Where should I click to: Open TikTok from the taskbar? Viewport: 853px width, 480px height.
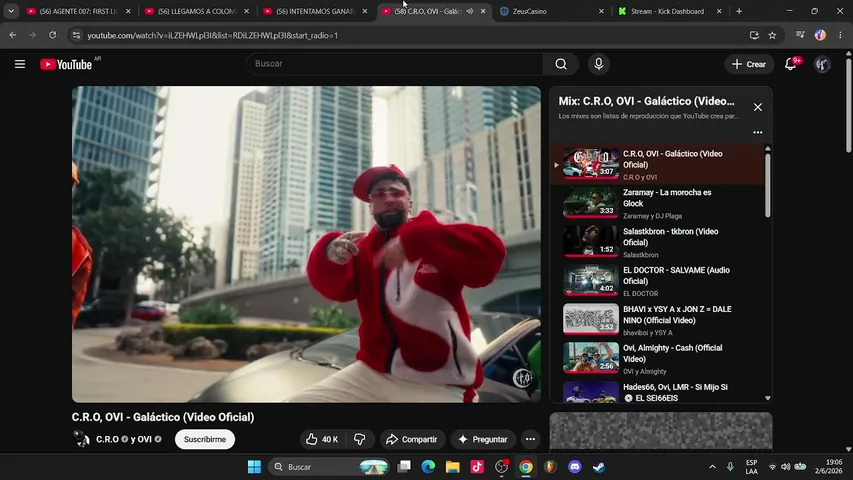(x=477, y=467)
